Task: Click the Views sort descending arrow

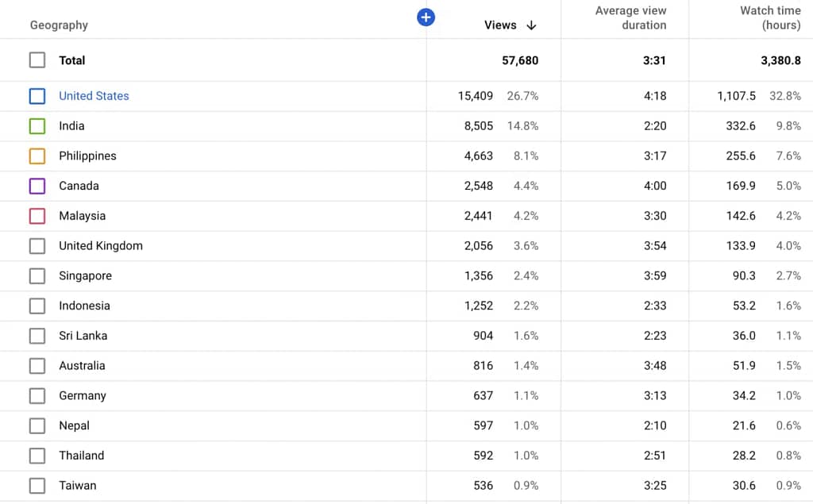Action: point(531,25)
